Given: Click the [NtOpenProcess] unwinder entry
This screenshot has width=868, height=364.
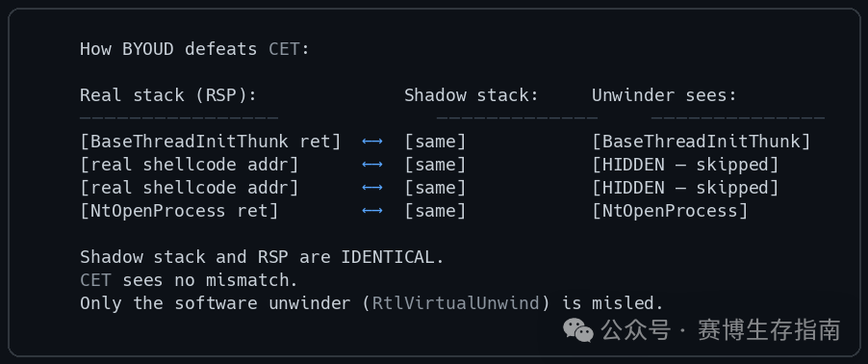Looking at the screenshot, I should click(670, 211).
